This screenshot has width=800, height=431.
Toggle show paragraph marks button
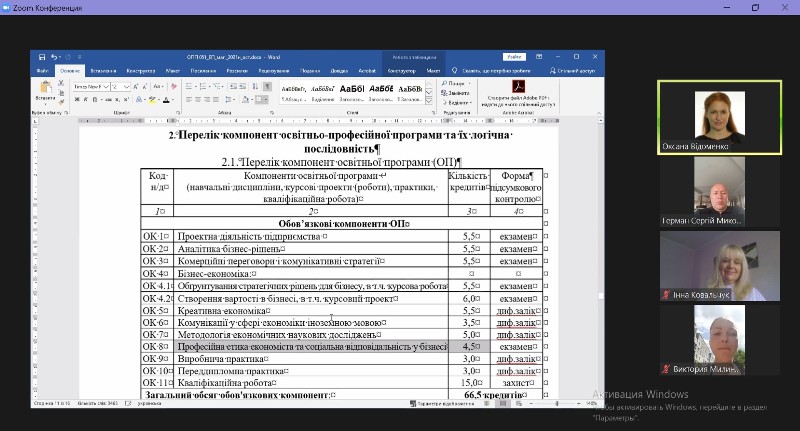pos(267,86)
